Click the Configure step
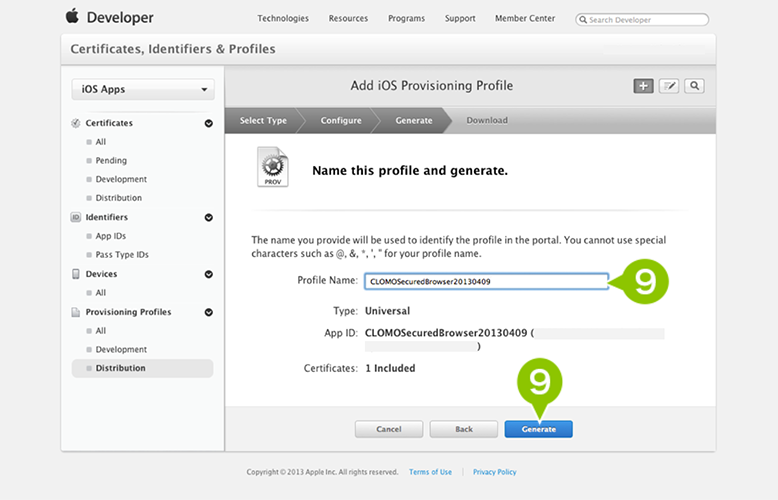Image resolution: width=778 pixels, height=500 pixels. [x=341, y=121]
